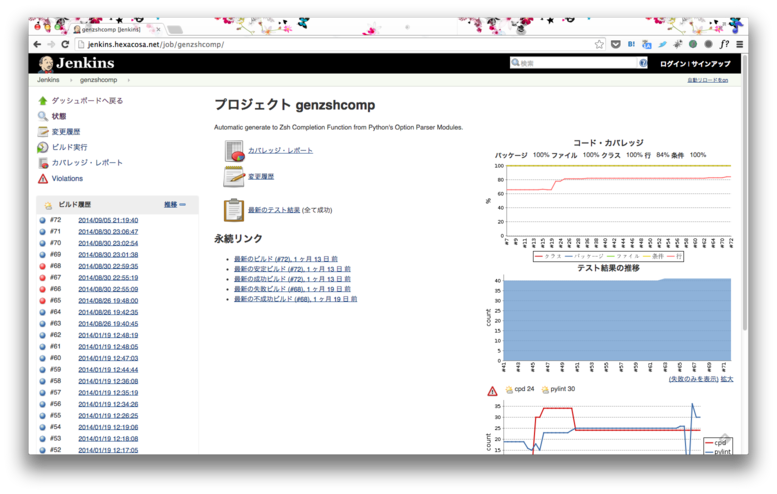Image resolution: width=777 pixels, height=494 pixels.
Task: Click the build history weather icon
Action: 48,205
